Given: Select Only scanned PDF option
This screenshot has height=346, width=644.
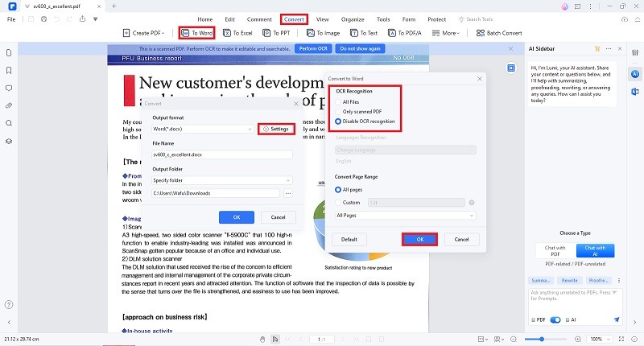Looking at the screenshot, I should (338, 112).
